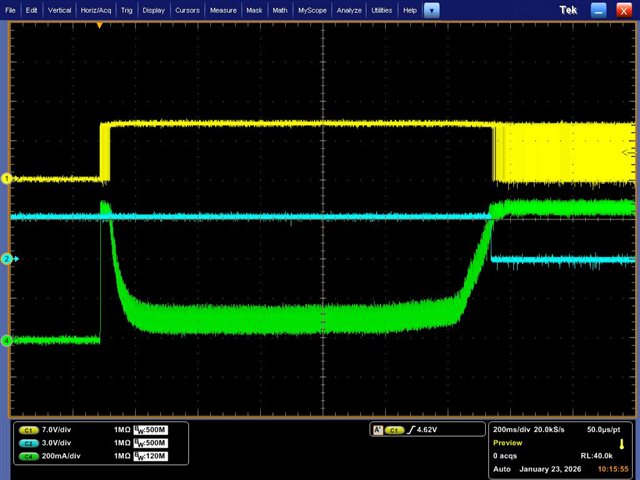Image resolution: width=640 pixels, height=480 pixels.
Task: Click the 20.0kS/s sample rate readout
Action: click(549, 429)
